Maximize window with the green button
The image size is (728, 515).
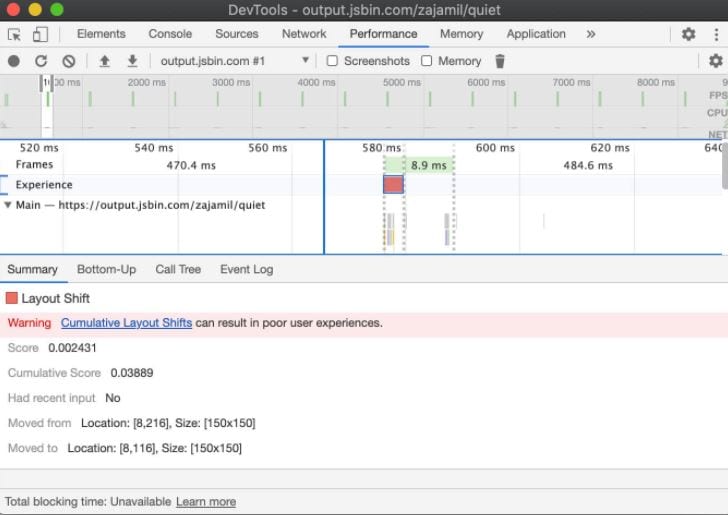point(57,9)
